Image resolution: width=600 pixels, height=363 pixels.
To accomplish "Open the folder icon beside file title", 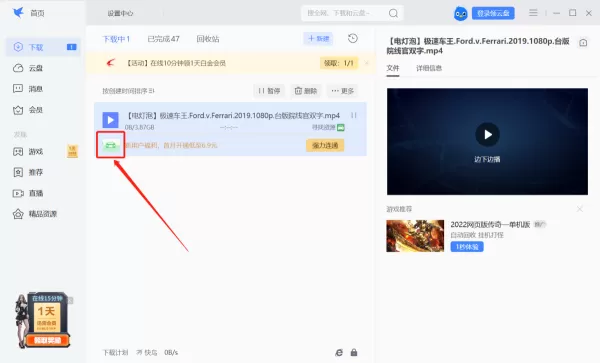I will (x=583, y=42).
